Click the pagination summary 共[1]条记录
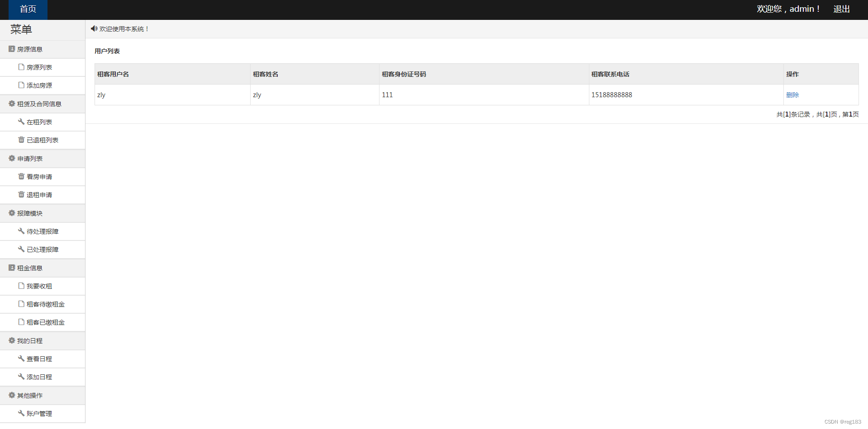This screenshot has height=429, width=868. click(793, 114)
